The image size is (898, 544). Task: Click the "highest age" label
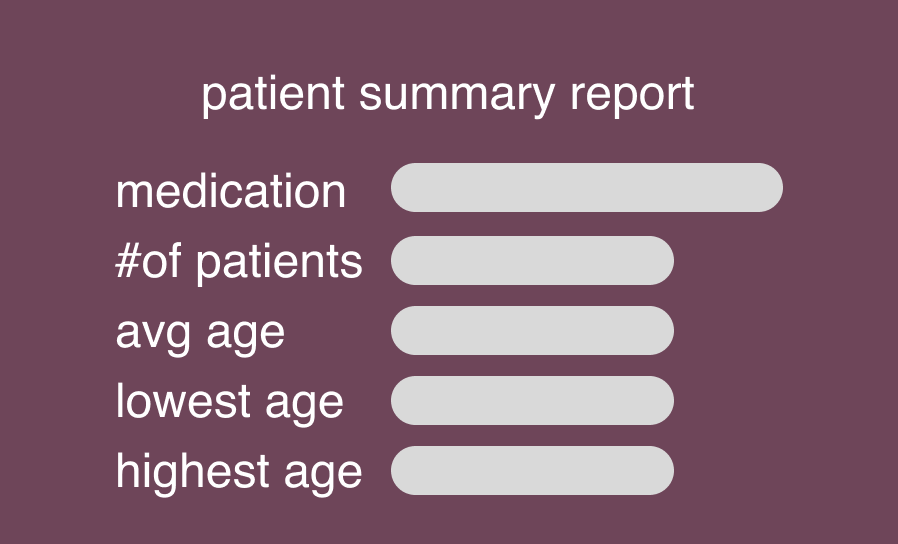click(239, 471)
